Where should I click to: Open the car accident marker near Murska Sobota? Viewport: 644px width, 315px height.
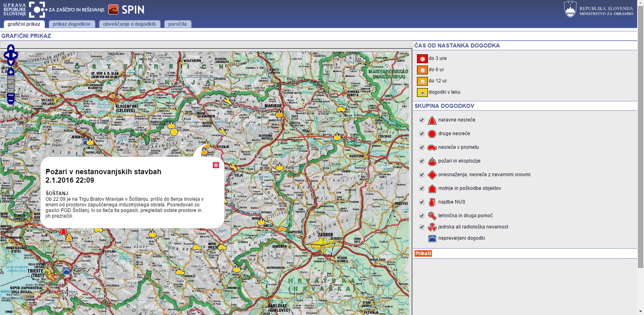[341, 109]
